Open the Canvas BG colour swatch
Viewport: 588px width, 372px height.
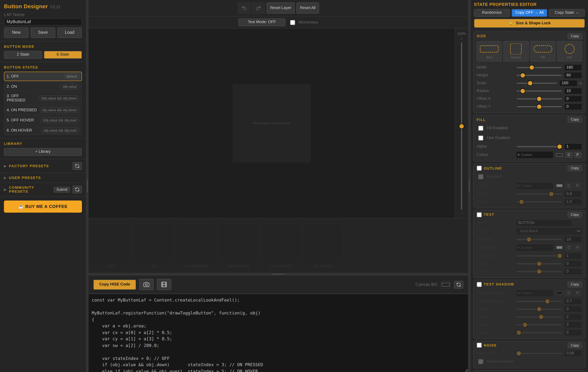445,284
